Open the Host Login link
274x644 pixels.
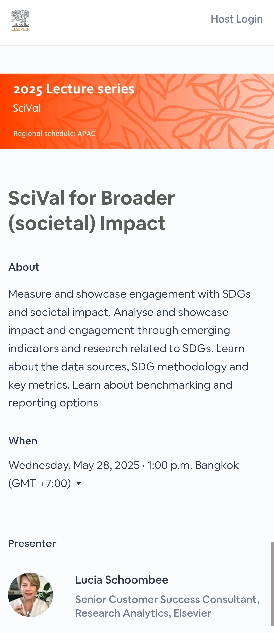coord(236,19)
